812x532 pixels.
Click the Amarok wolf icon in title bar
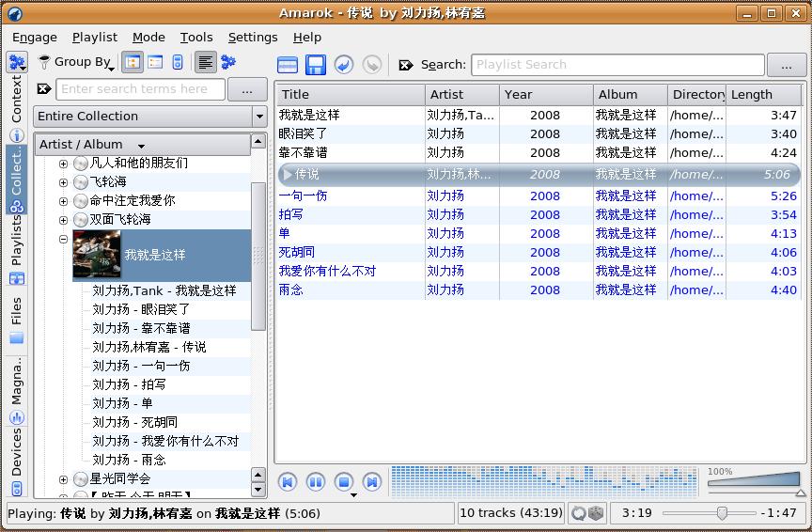pyautogui.click(x=14, y=13)
